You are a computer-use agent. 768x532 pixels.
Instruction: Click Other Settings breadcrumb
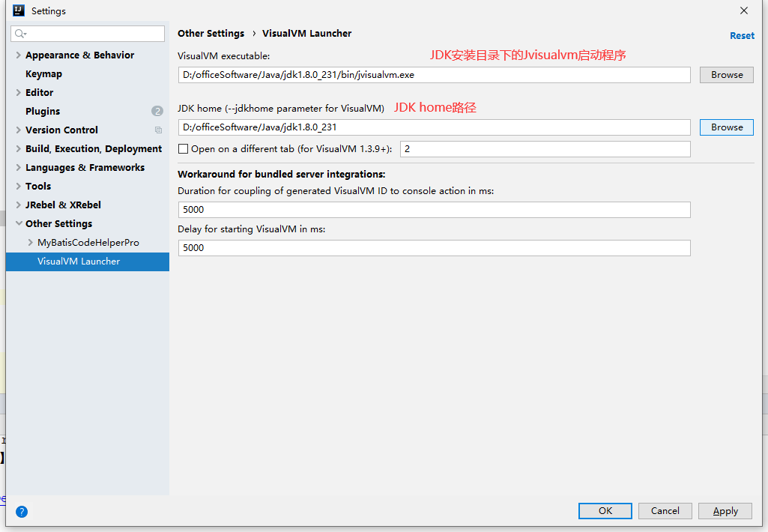pos(211,33)
